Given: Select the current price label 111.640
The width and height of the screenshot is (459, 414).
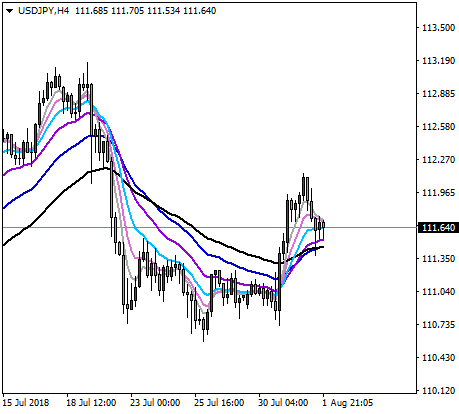Looking at the screenshot, I should tap(438, 228).
